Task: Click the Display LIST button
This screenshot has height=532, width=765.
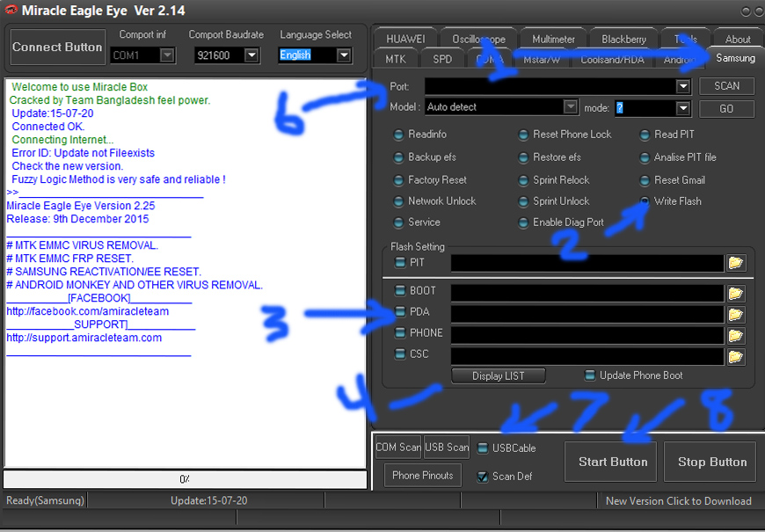Action: (498, 375)
